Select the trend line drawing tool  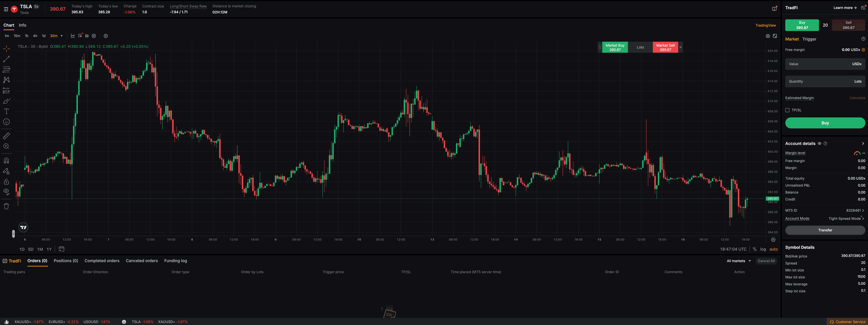pyautogui.click(x=6, y=59)
